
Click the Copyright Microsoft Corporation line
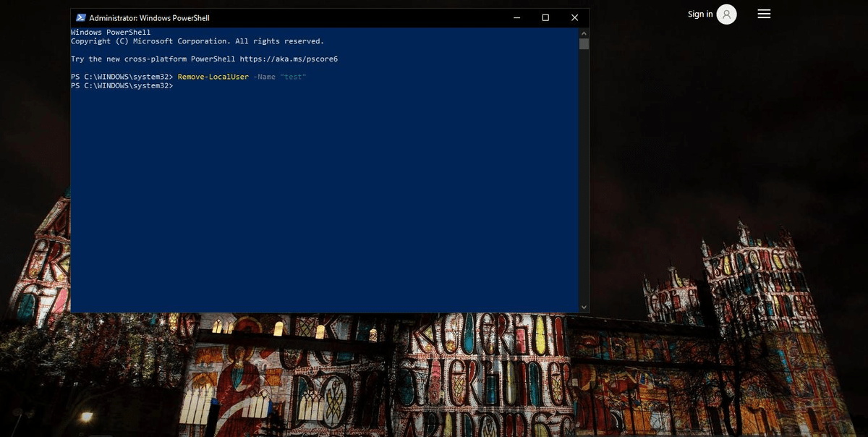[198, 41]
